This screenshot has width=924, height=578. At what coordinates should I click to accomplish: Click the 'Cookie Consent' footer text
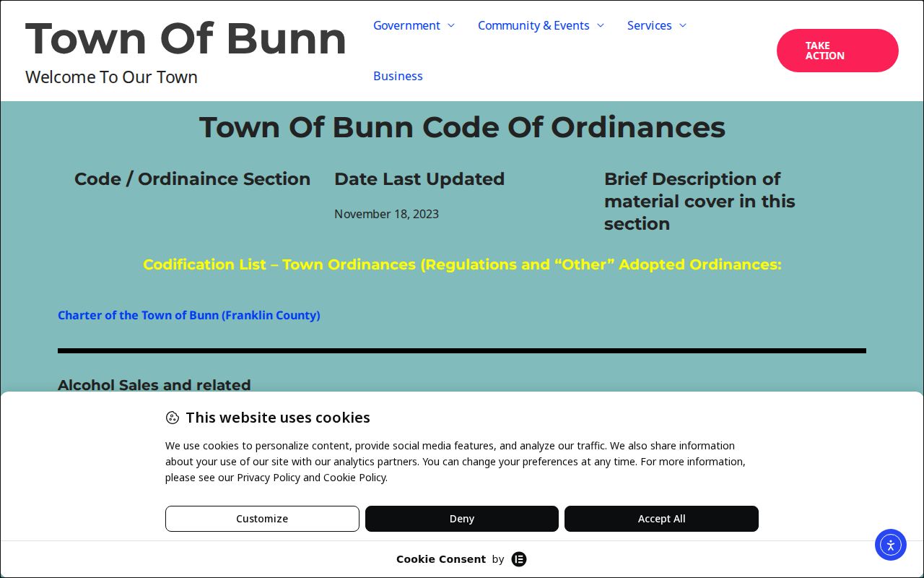pyautogui.click(x=441, y=559)
